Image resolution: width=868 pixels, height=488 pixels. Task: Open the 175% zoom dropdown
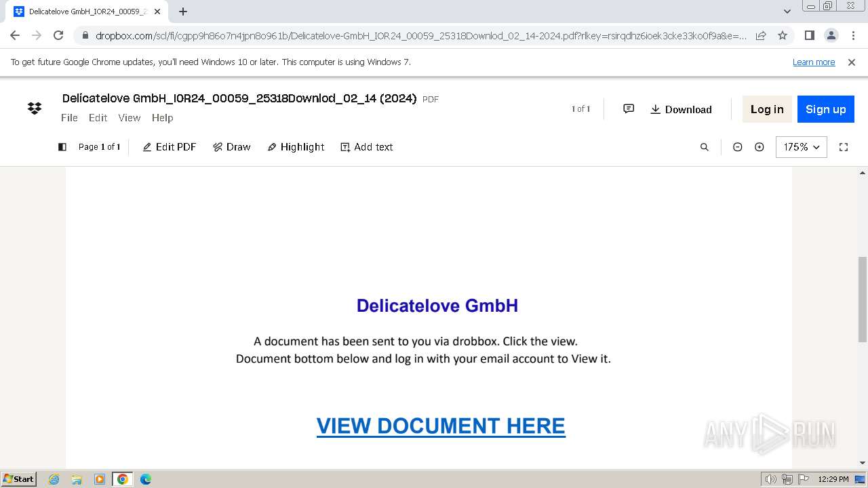point(802,147)
